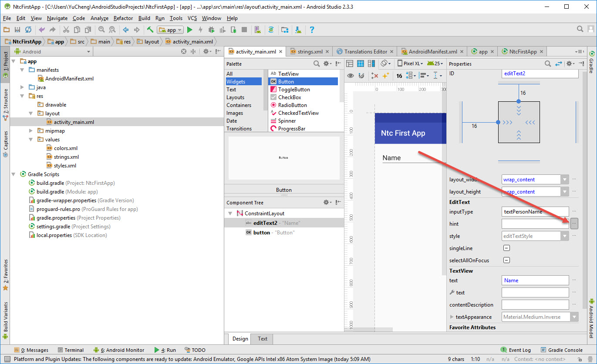Click Infer Constraints sparkle icon
Image resolution: width=597 pixels, height=364 pixels.
(385, 76)
